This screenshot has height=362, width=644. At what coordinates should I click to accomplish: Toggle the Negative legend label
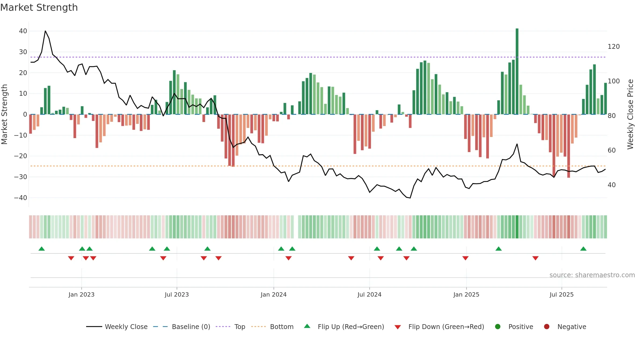coord(572,327)
